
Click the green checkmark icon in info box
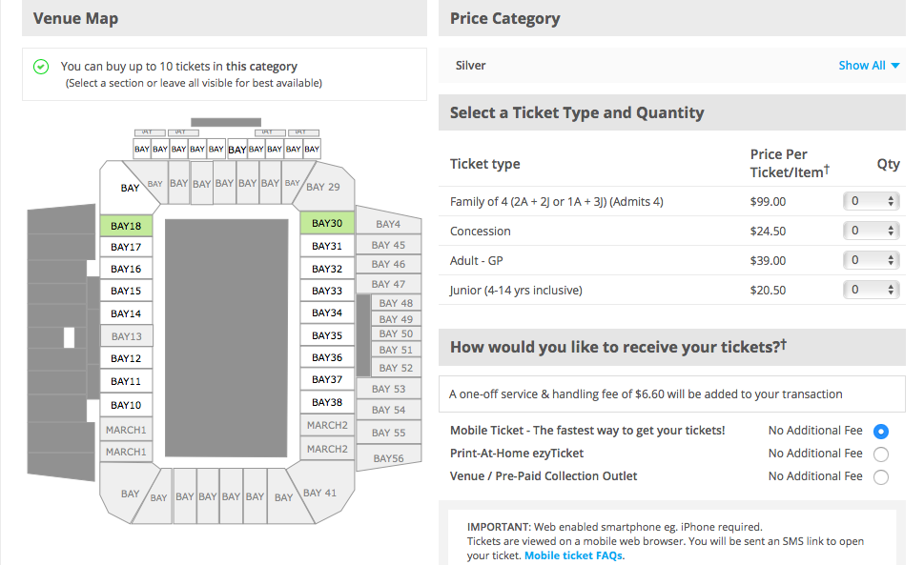point(41,67)
